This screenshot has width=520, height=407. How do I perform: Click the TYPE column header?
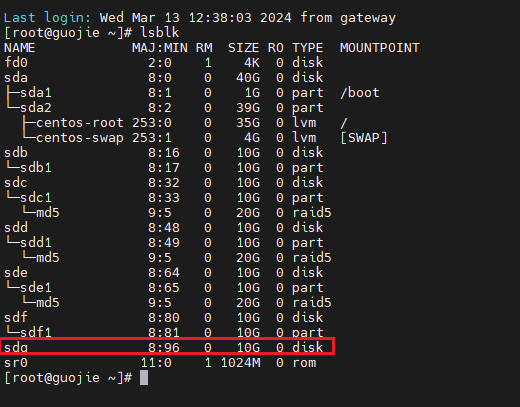pos(307,48)
